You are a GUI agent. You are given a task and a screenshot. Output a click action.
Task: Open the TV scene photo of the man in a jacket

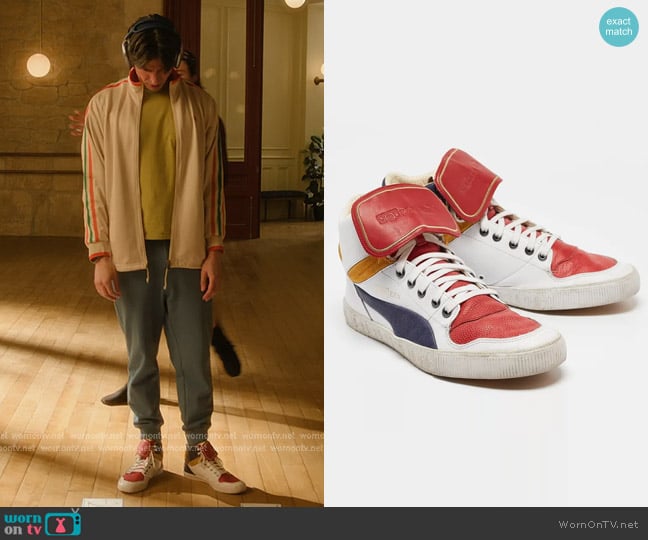[x=162, y=253]
